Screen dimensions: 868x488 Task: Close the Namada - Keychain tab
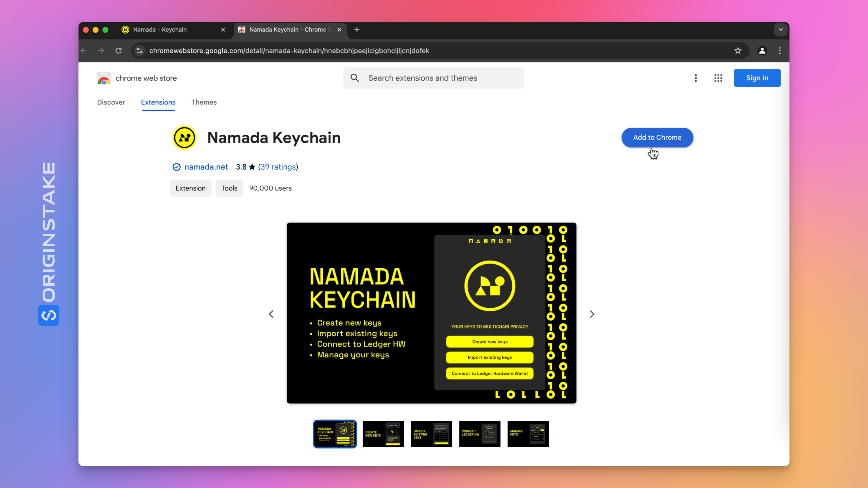click(223, 30)
